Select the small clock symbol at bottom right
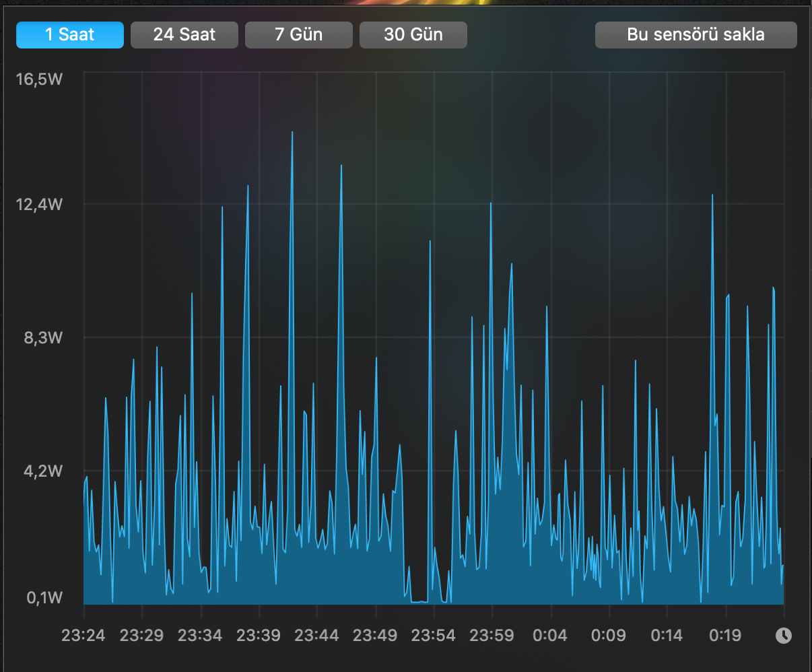The image size is (812, 672). point(783,635)
